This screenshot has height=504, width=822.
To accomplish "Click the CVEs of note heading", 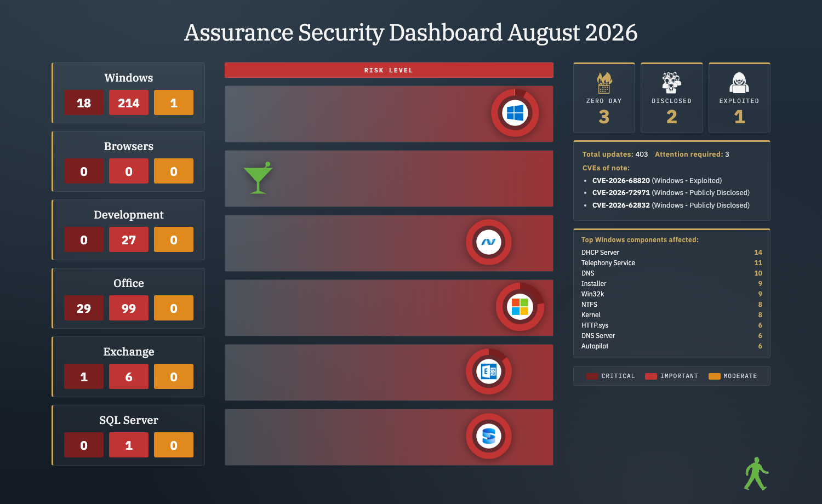I will pos(606,168).
